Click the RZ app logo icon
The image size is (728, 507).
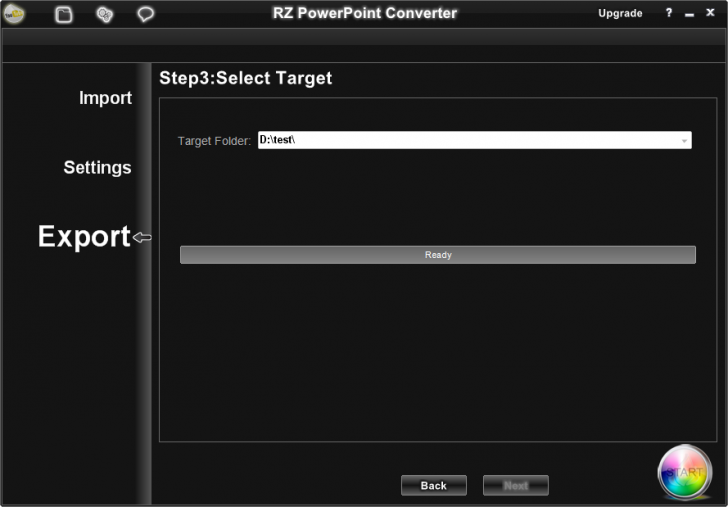click(14, 13)
